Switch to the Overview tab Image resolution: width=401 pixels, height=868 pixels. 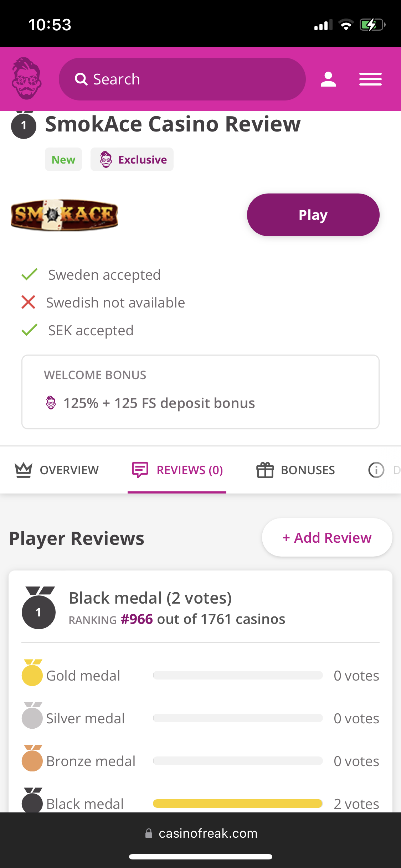point(69,470)
